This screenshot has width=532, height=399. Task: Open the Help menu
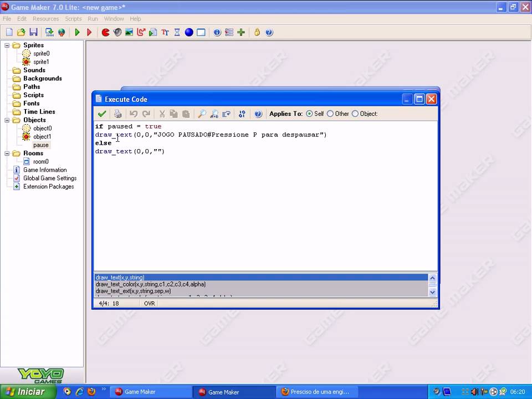(135, 19)
